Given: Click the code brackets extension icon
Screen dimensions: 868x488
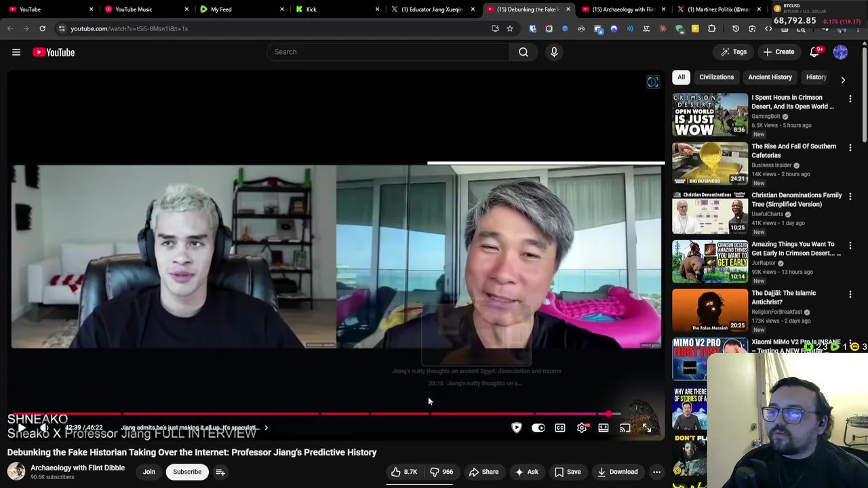Looking at the screenshot, I should (768, 28).
